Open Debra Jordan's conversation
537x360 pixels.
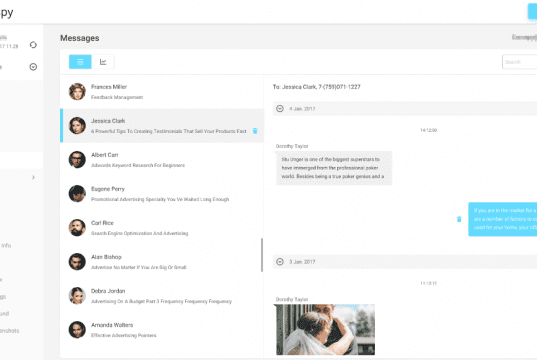coord(162,296)
